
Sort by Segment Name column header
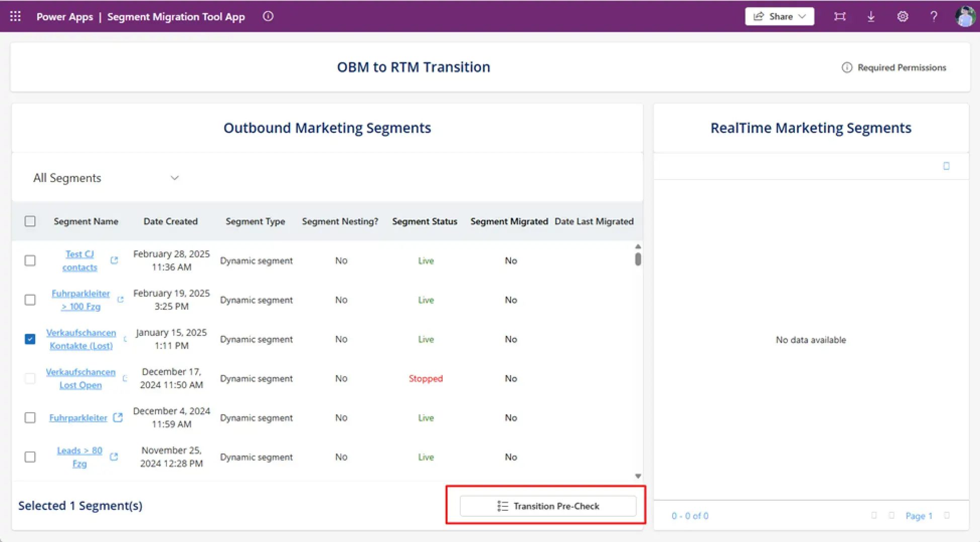[86, 221]
